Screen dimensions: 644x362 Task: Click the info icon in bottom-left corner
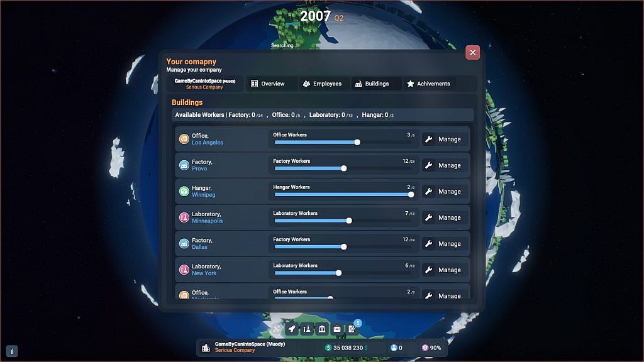coord(12,351)
